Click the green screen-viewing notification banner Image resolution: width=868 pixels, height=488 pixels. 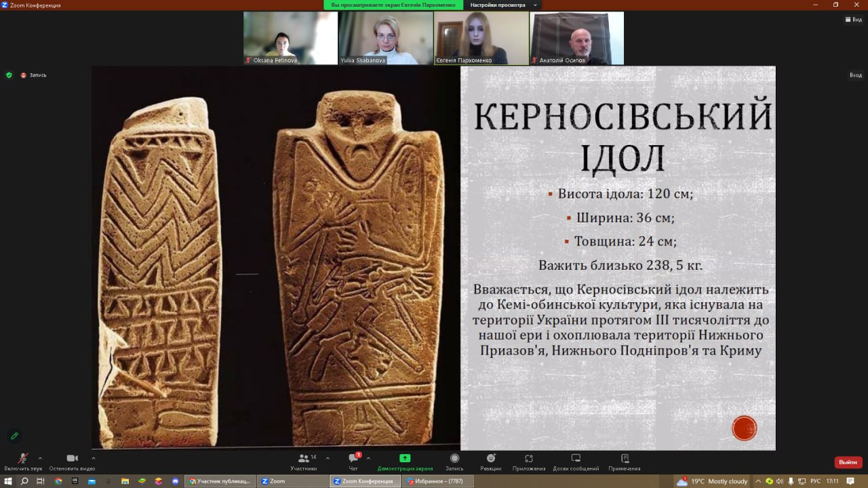coord(393,5)
